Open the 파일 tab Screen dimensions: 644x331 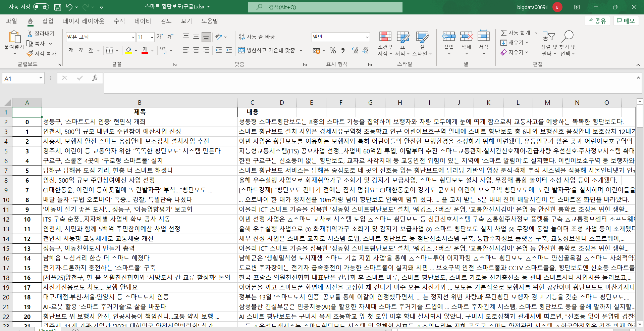[x=11, y=21]
